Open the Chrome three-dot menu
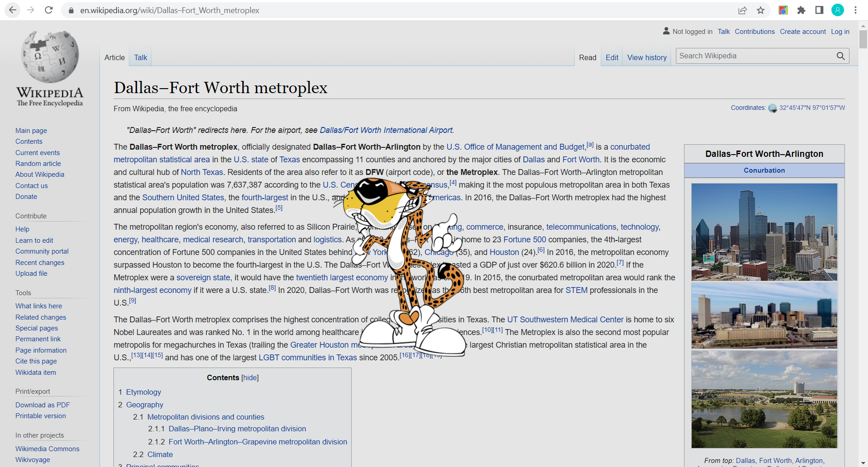 point(855,10)
